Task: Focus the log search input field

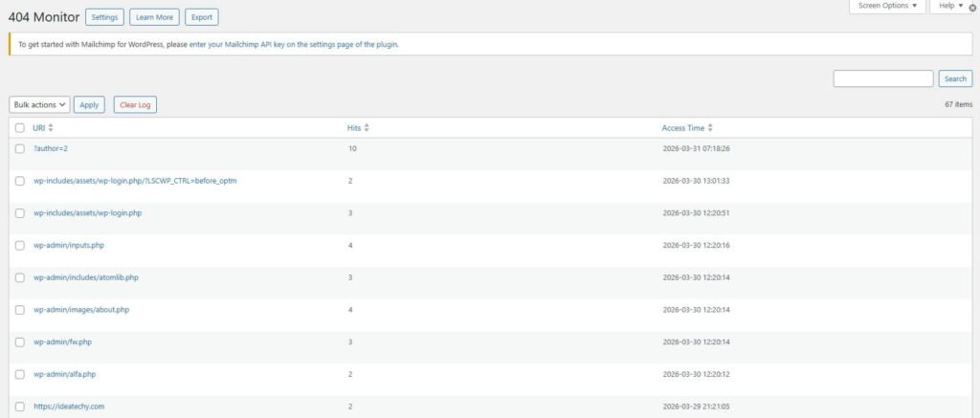Action: pos(882,78)
